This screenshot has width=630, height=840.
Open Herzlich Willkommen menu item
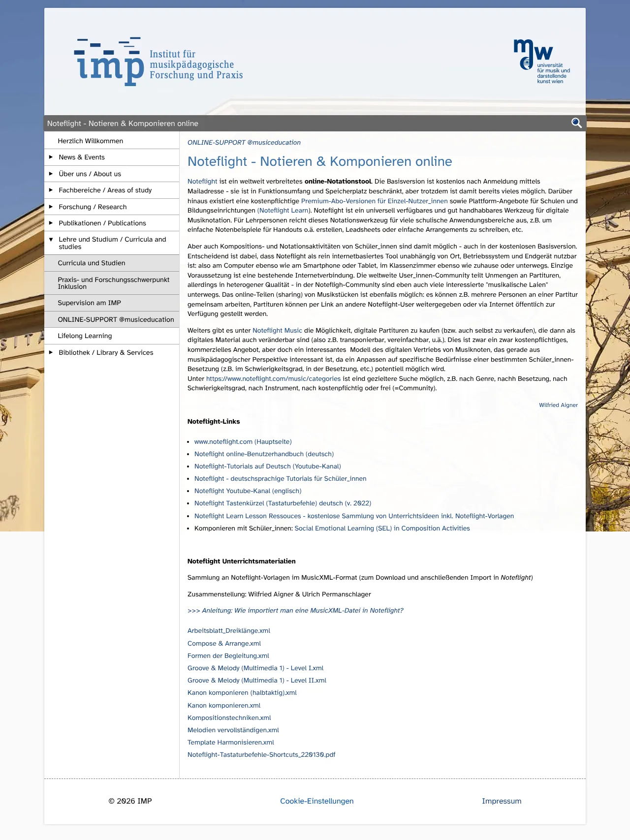(91, 141)
